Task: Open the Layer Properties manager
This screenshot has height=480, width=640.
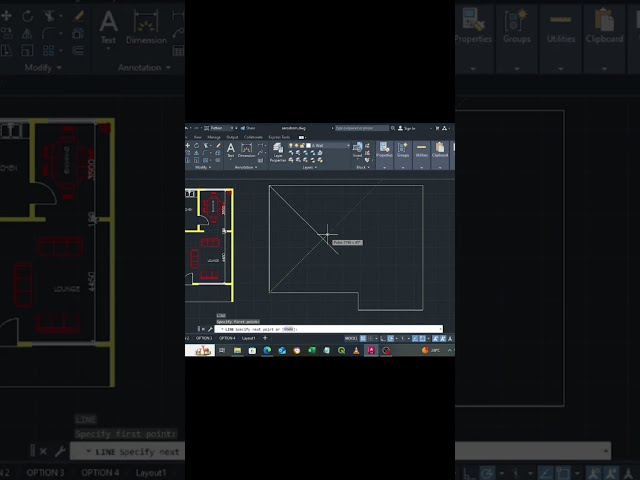Action: tap(278, 152)
